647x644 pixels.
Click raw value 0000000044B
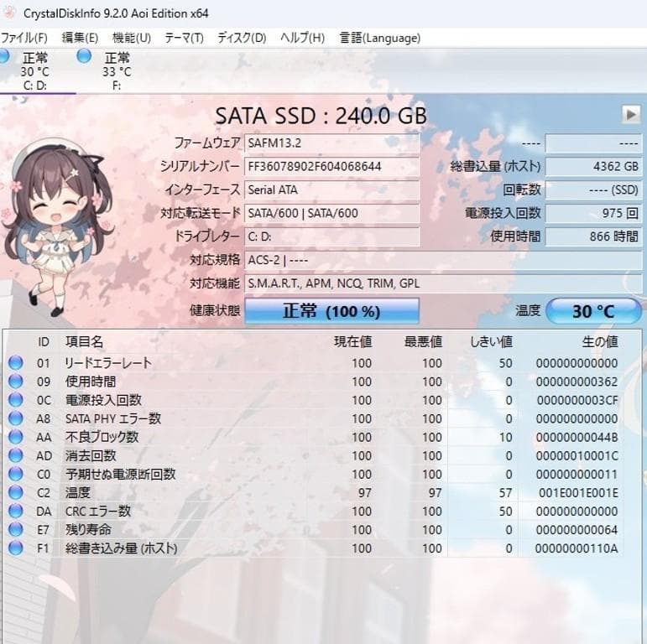coord(577,437)
